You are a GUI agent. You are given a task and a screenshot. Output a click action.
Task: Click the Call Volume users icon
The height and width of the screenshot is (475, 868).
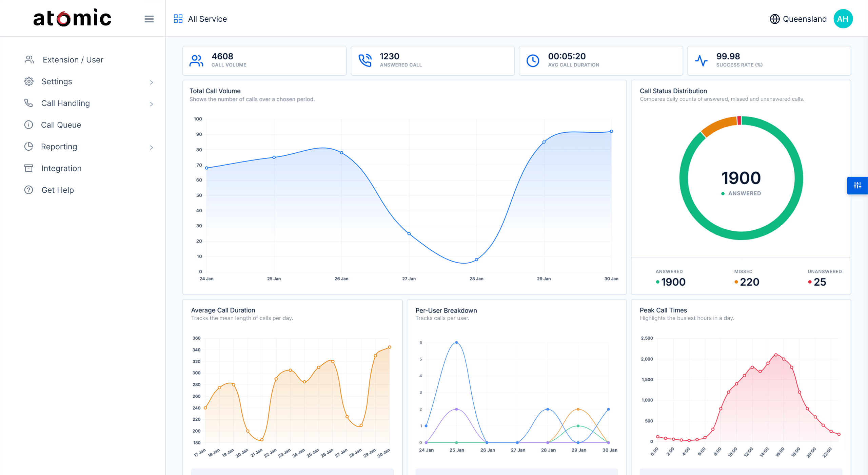(x=196, y=61)
